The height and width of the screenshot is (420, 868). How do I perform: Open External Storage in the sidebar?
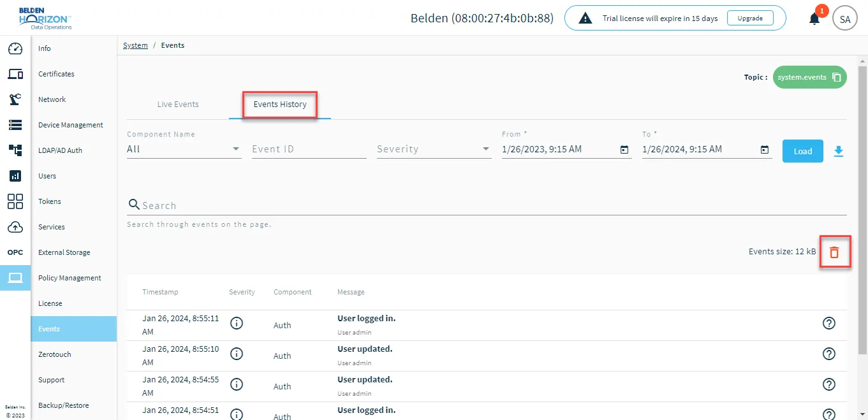click(64, 252)
